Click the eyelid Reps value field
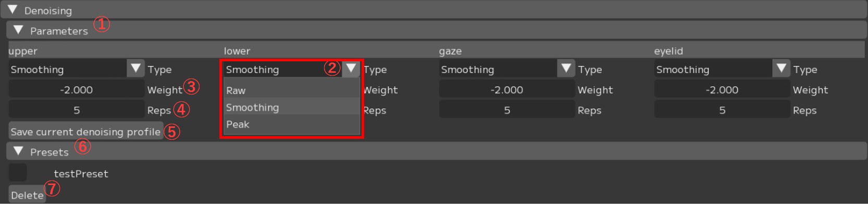 click(x=722, y=110)
